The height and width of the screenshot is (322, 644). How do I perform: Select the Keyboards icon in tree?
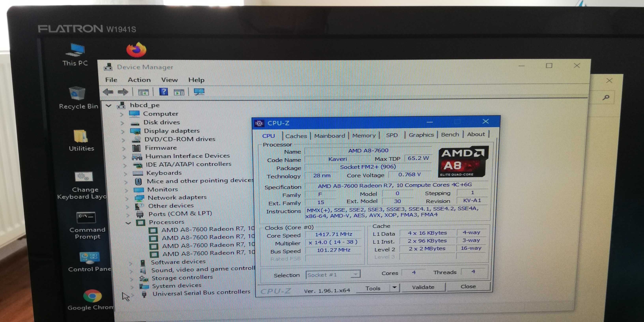click(x=138, y=173)
